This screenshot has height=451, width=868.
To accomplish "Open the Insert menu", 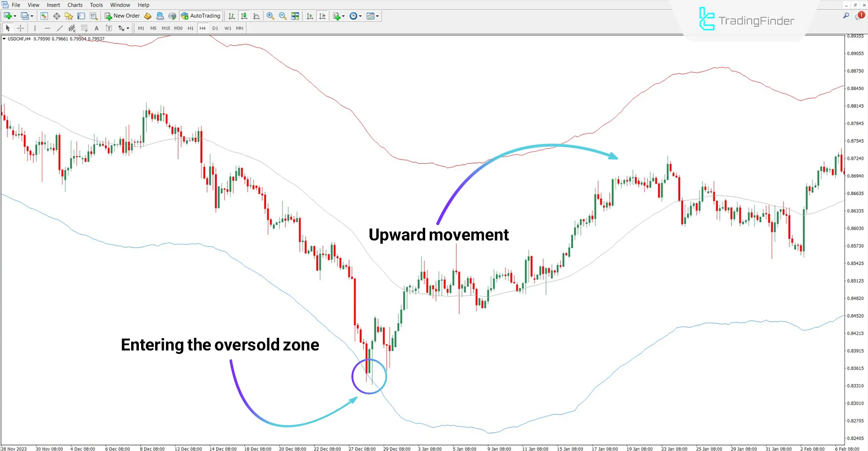I will 53,5.
